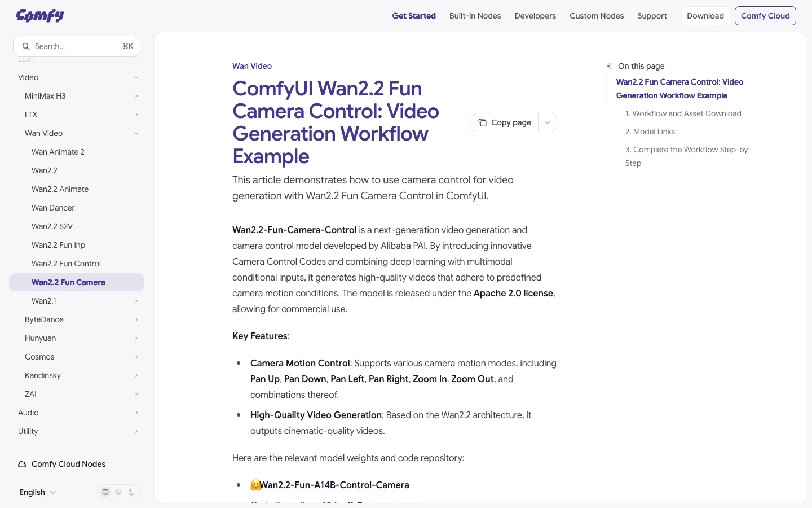The image size is (812, 508).
Task: Jump to Workflow and Asset Download
Action: click(683, 113)
